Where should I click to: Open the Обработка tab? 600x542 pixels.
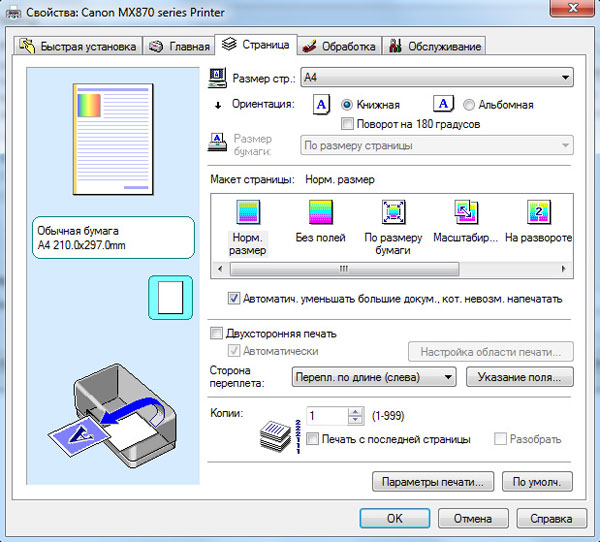(339, 46)
